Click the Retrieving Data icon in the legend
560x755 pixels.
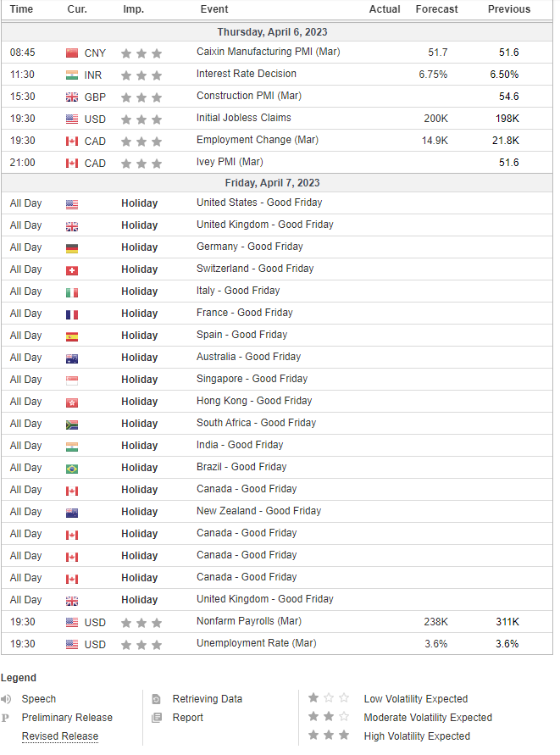[157, 699]
